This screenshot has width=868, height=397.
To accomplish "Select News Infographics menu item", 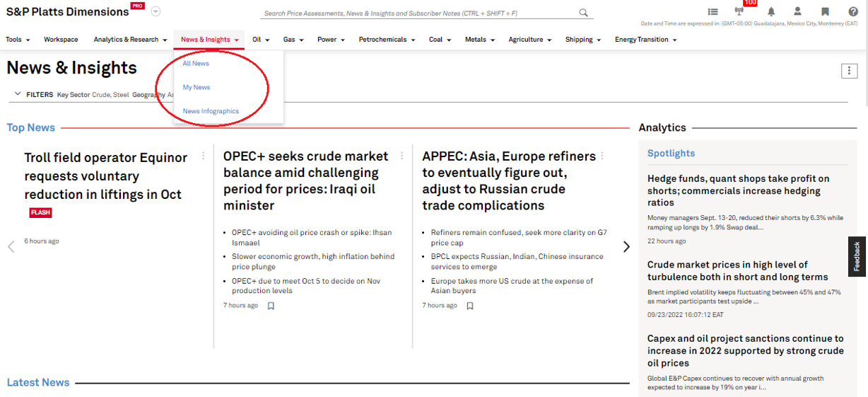I will coord(211,111).
